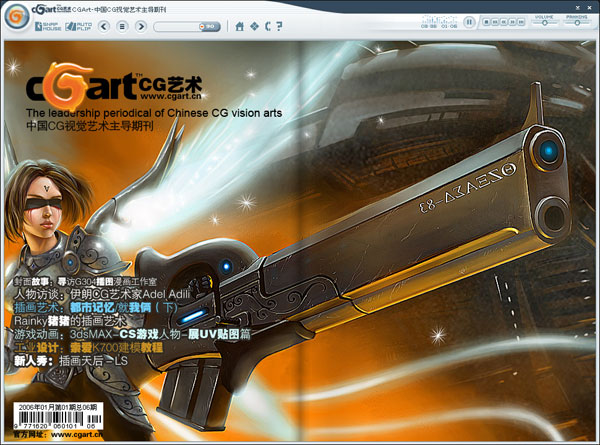
Task: Click the Go button beside page field
Action: tap(210, 27)
